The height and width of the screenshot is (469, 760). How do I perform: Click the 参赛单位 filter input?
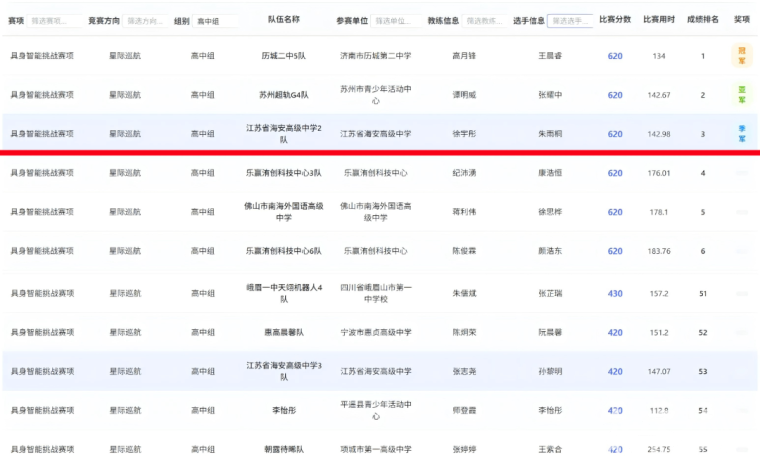396,21
